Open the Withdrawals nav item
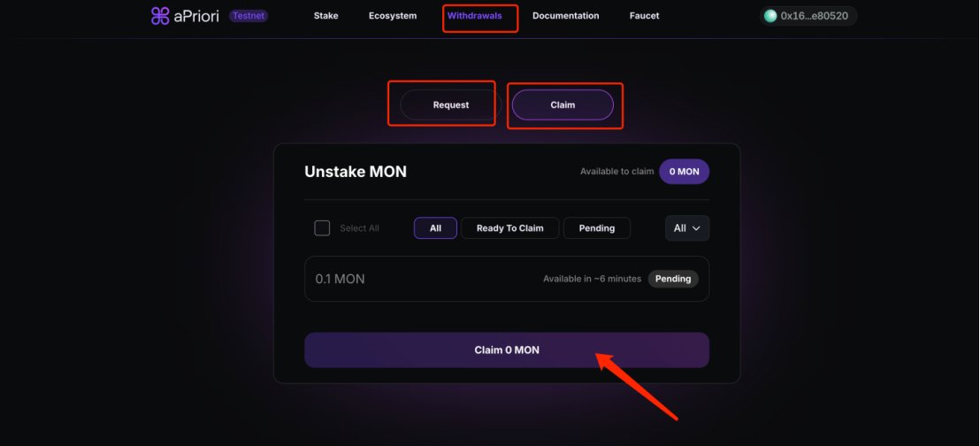980x446 pixels. click(x=474, y=16)
